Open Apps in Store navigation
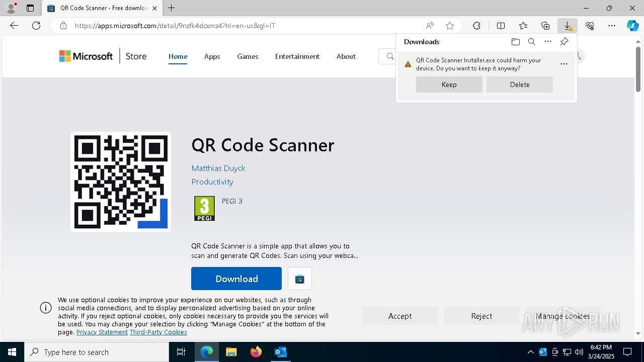Viewport: 644px width, 362px height. click(x=212, y=56)
